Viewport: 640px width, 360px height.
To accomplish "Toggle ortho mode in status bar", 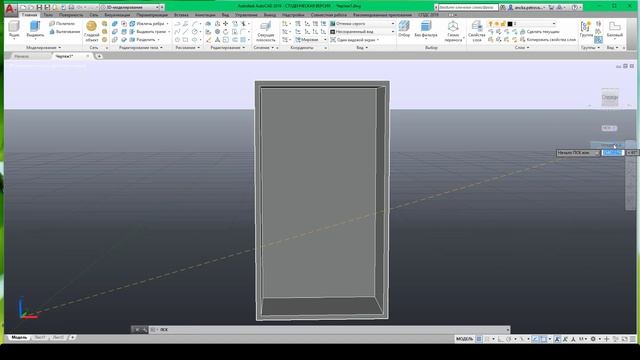I will tap(500, 339).
